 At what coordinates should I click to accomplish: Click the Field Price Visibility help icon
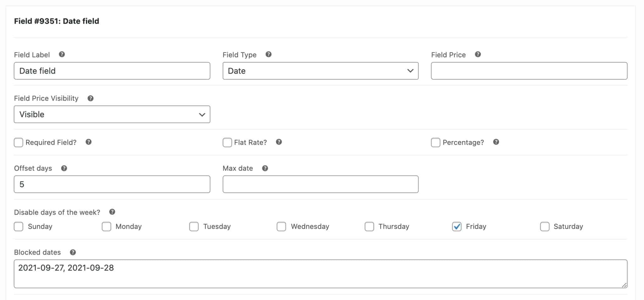[x=91, y=98]
